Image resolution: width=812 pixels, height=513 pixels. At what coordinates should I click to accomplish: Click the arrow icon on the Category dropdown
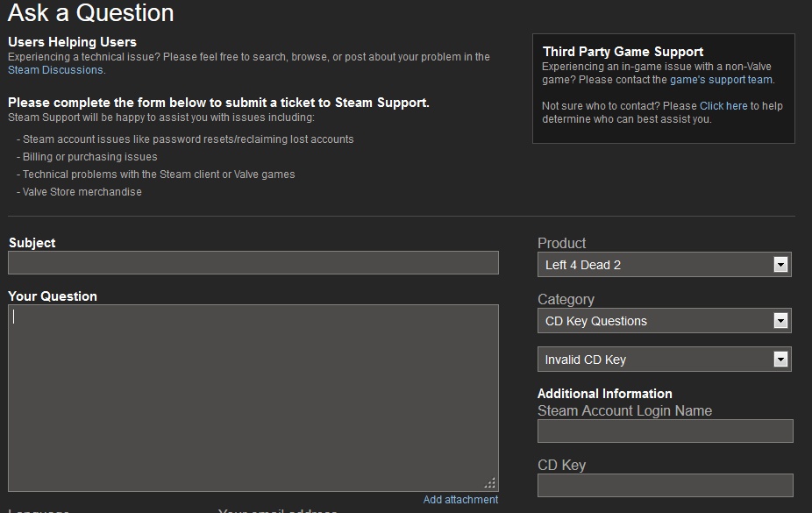coord(780,321)
